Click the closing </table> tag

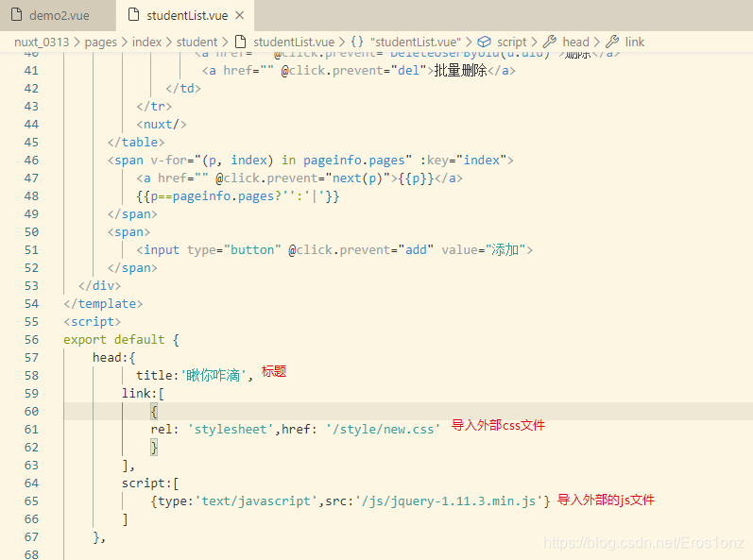(136, 142)
